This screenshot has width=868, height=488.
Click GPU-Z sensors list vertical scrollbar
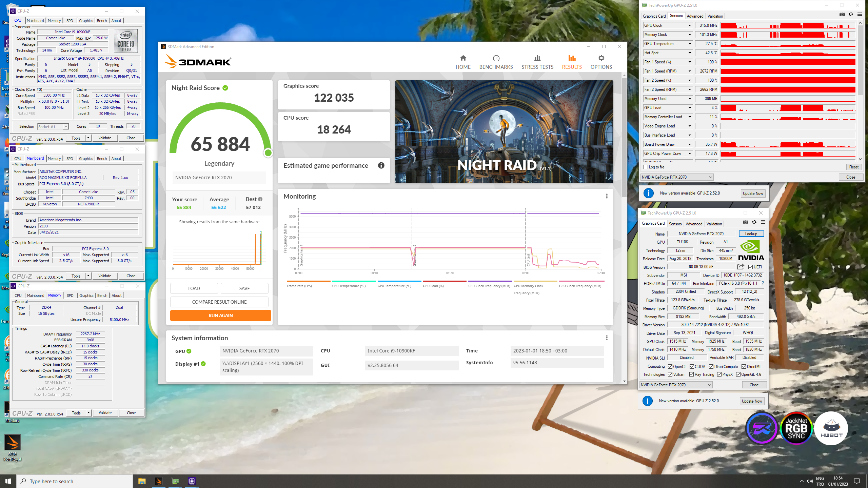pyautogui.click(x=860, y=60)
